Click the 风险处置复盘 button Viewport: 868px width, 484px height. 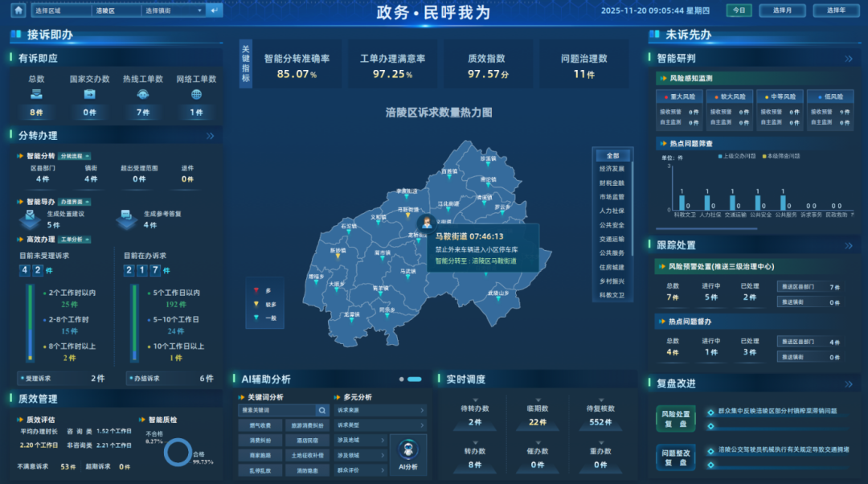point(675,418)
